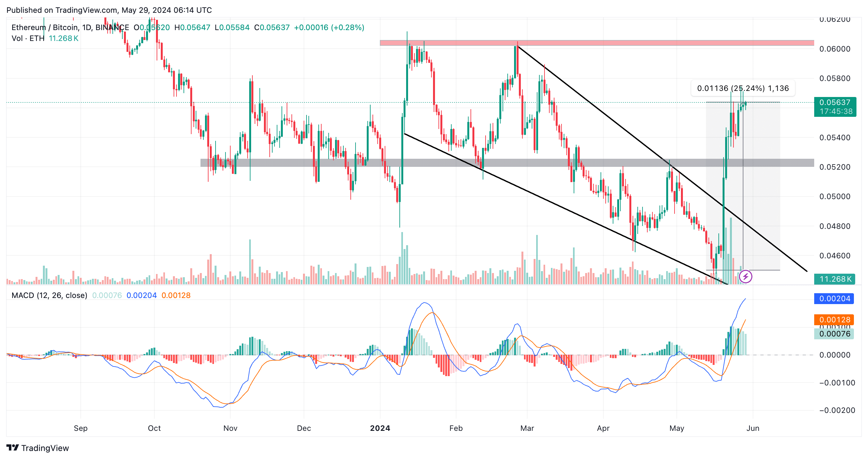Image resolution: width=868 pixels, height=459 pixels.
Task: Click the Jun label on the time axis
Action: coord(753,428)
